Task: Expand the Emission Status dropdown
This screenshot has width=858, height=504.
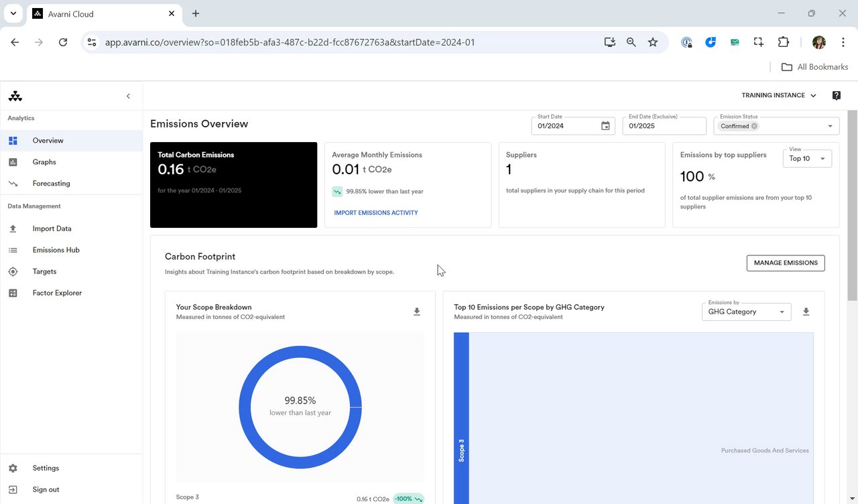Action: click(x=830, y=126)
